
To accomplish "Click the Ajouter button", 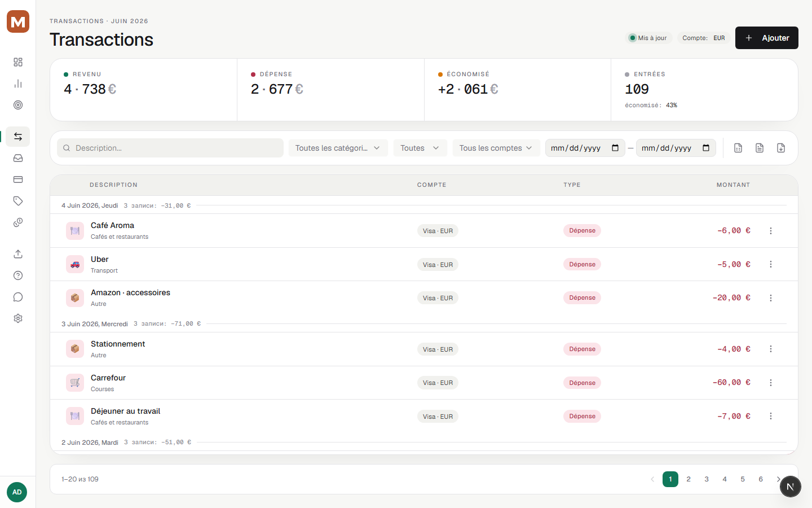I will (767, 38).
